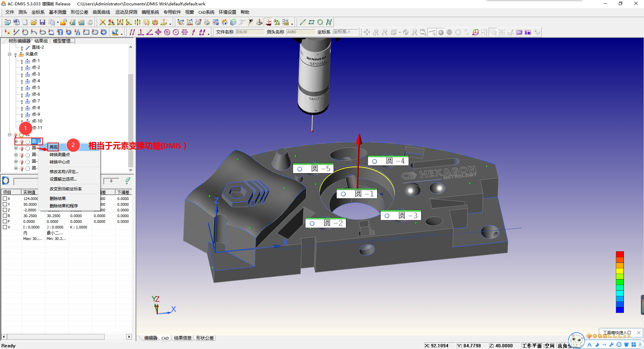Click the tree panel scroll-up arrow

131,47
